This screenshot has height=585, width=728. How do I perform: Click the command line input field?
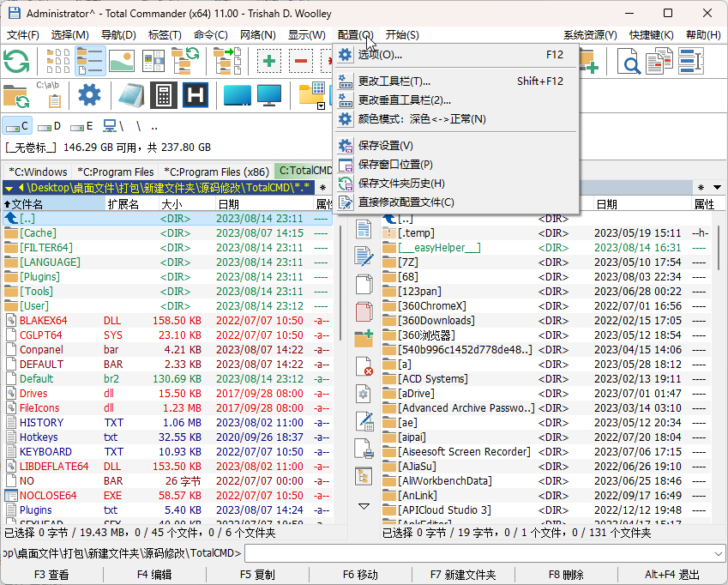478,553
